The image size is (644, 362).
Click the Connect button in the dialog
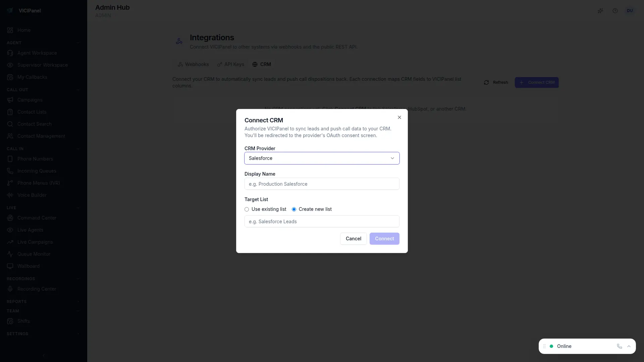click(384, 239)
